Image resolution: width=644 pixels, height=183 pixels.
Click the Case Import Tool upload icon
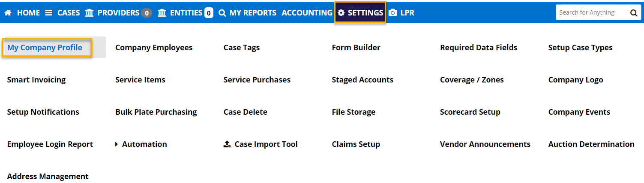click(x=227, y=144)
